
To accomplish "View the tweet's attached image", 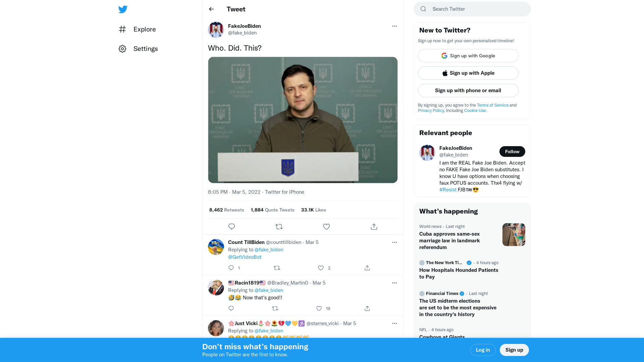I will 303,120.
